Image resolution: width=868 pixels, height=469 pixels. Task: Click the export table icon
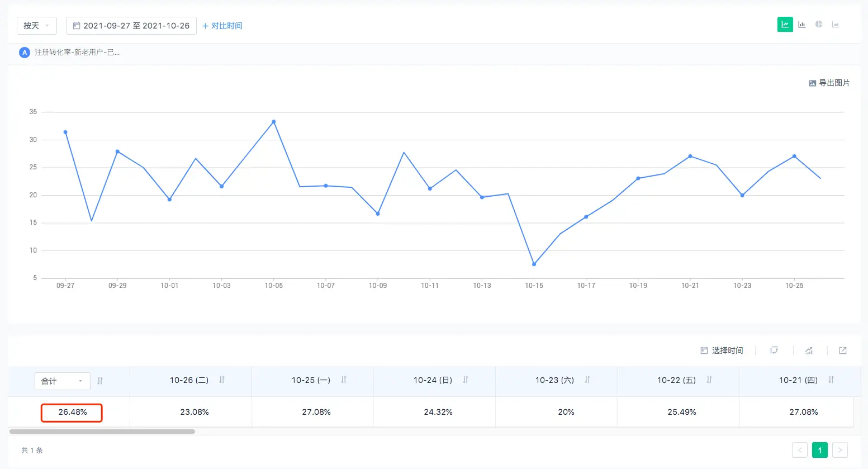coord(843,350)
